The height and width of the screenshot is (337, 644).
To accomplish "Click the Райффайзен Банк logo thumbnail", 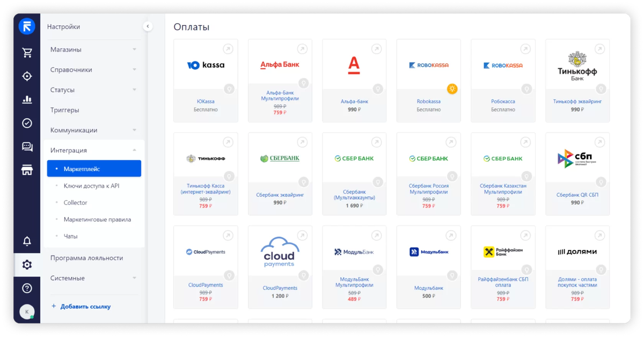I will point(503,252).
